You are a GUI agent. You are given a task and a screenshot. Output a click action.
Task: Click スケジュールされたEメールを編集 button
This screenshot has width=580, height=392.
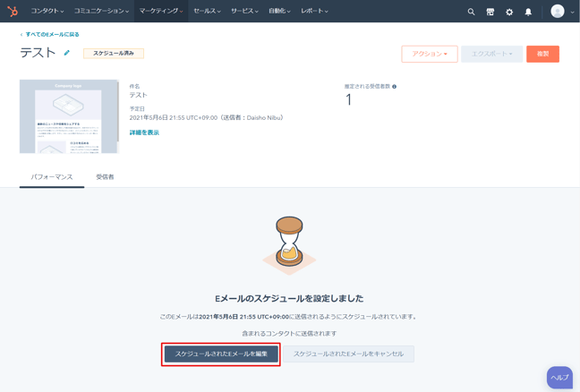tap(221, 354)
